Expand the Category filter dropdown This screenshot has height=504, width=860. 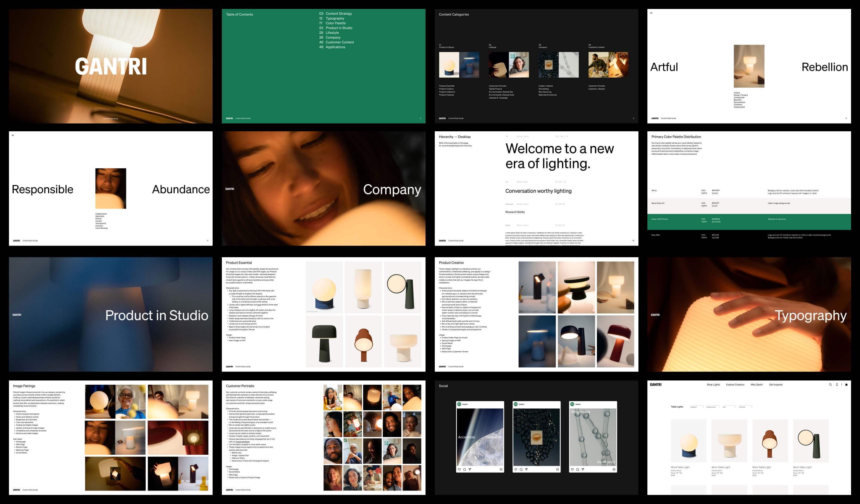coord(697,407)
